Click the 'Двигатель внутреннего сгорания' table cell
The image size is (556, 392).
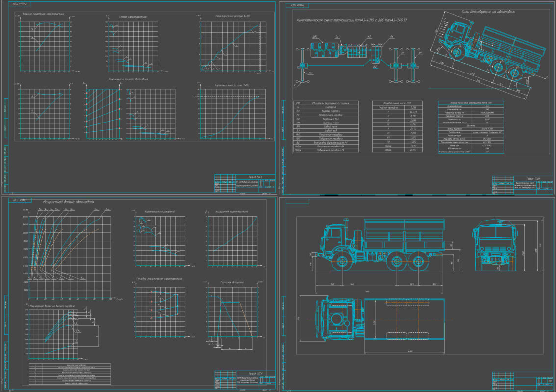click(x=330, y=103)
